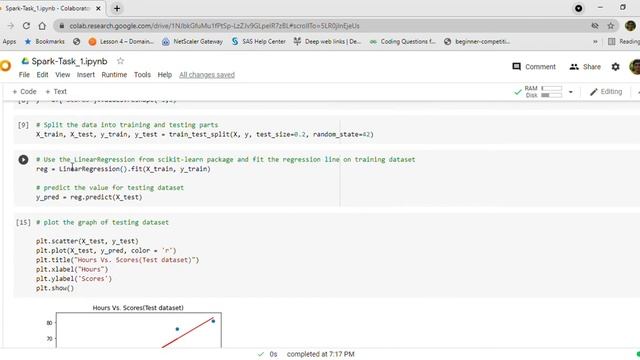
Task: Share the notebook
Action: (585, 67)
